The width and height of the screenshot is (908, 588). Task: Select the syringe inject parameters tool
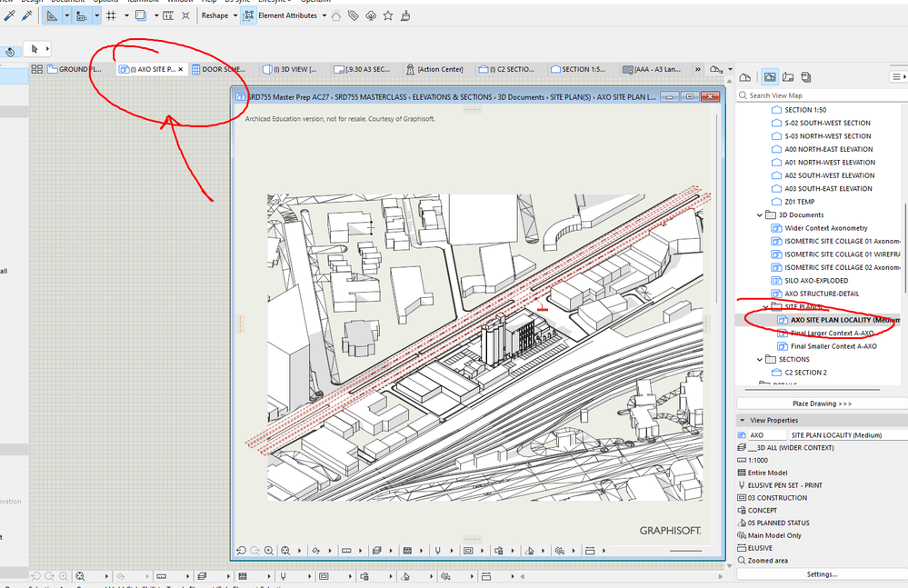pyautogui.click(x=25, y=15)
